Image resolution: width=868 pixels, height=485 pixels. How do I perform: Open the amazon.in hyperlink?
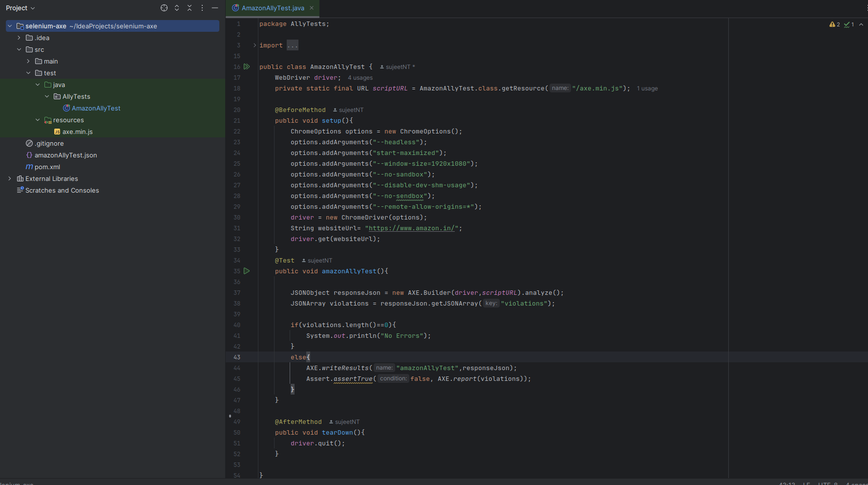pos(412,228)
